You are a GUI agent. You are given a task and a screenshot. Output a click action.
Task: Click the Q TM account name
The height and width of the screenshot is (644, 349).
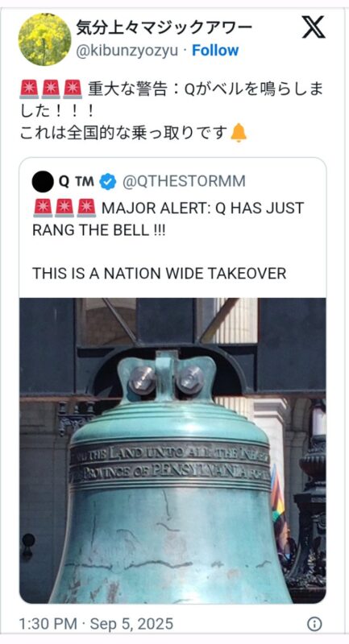[77, 182]
